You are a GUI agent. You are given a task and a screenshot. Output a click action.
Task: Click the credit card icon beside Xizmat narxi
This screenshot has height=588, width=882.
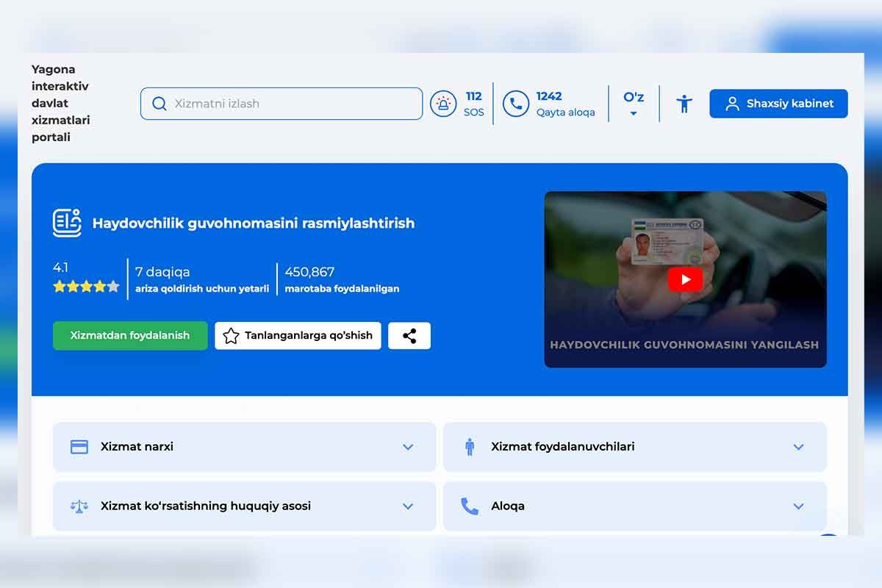coord(80,447)
